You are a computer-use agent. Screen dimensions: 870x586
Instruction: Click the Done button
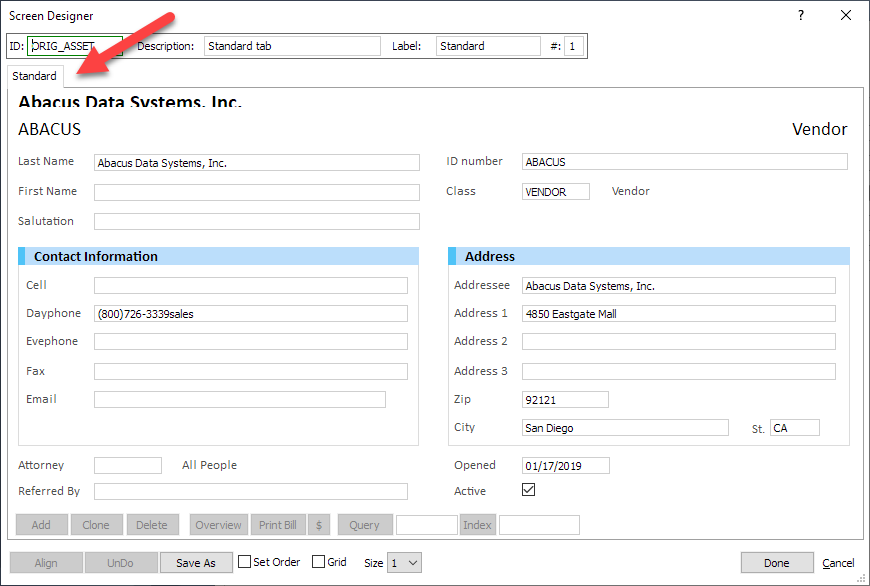click(x=777, y=563)
